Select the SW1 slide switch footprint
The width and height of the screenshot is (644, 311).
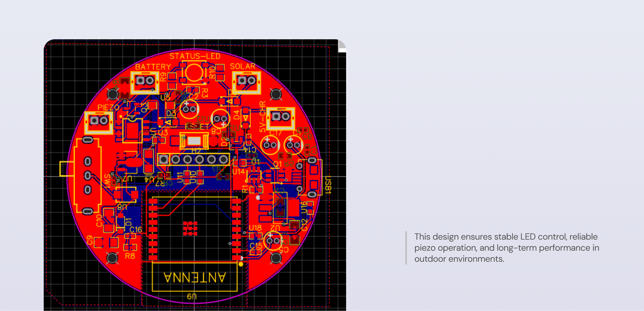click(88, 176)
